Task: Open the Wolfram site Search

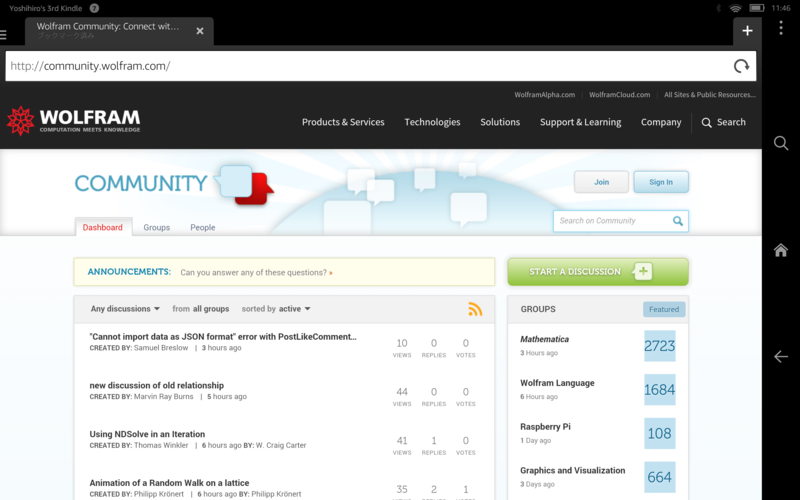Action: click(723, 122)
